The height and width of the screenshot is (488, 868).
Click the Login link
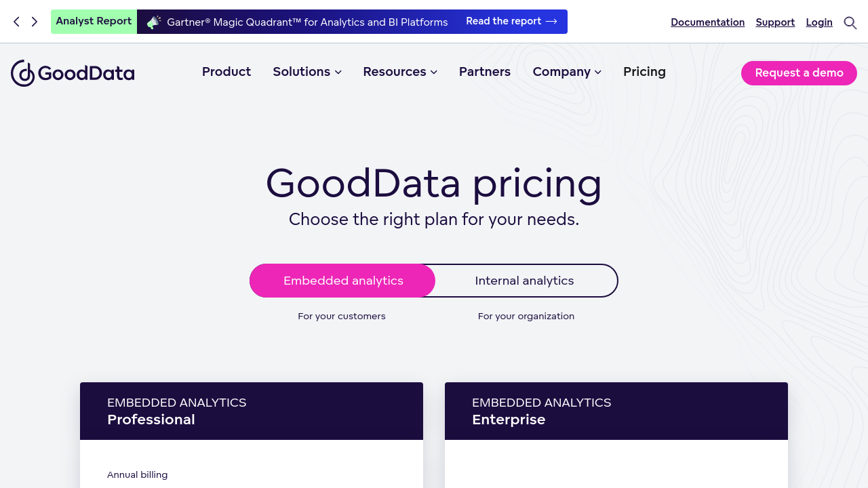pyautogui.click(x=819, y=22)
